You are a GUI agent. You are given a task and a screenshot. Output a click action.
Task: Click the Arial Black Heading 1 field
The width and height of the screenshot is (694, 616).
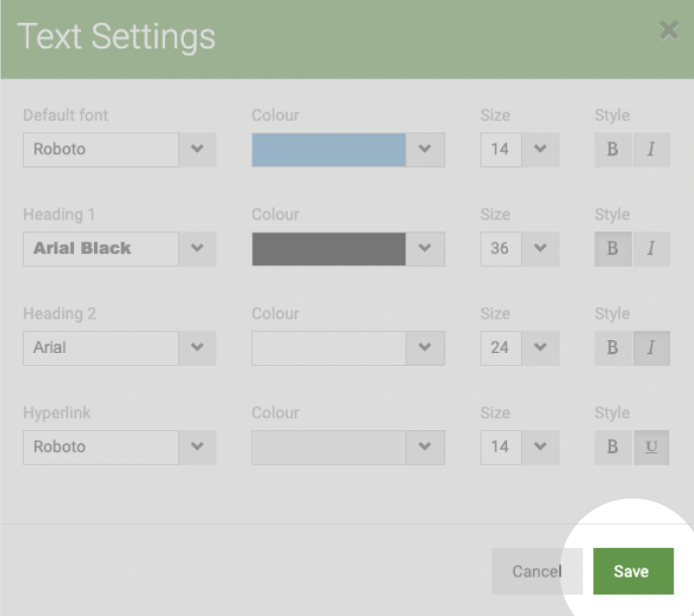pyautogui.click(x=101, y=249)
